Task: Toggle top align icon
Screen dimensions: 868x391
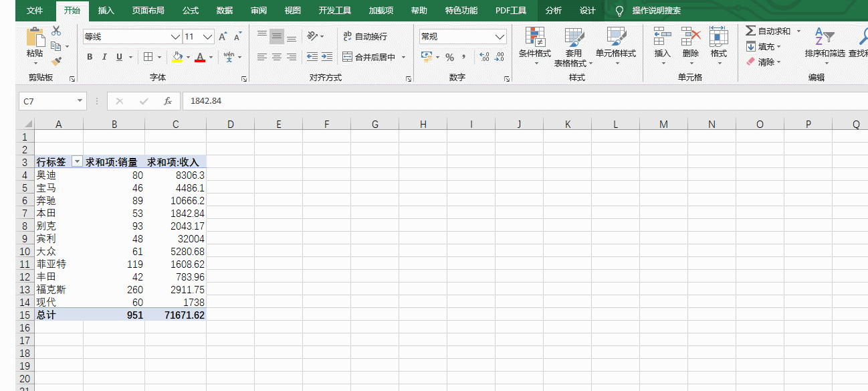Action: point(262,36)
